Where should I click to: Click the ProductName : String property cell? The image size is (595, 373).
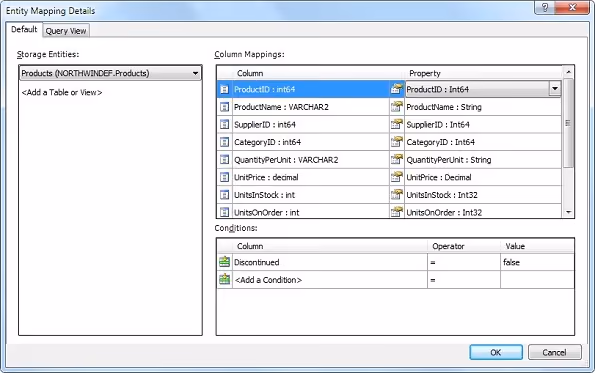point(483,107)
